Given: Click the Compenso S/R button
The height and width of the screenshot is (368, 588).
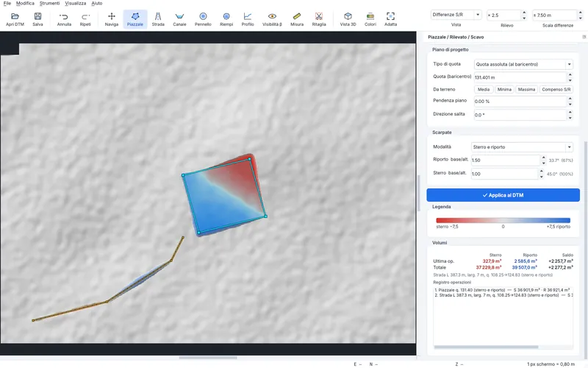Looking at the screenshot, I should pos(556,89).
